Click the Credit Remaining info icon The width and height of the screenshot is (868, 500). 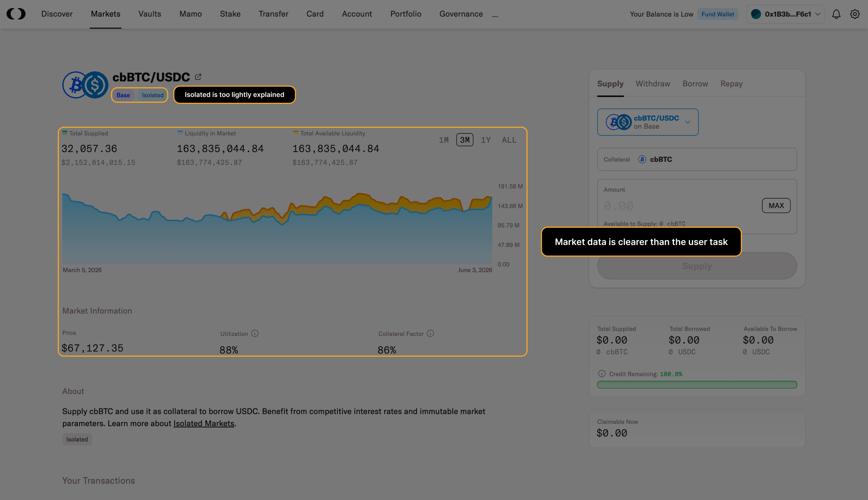coord(602,374)
